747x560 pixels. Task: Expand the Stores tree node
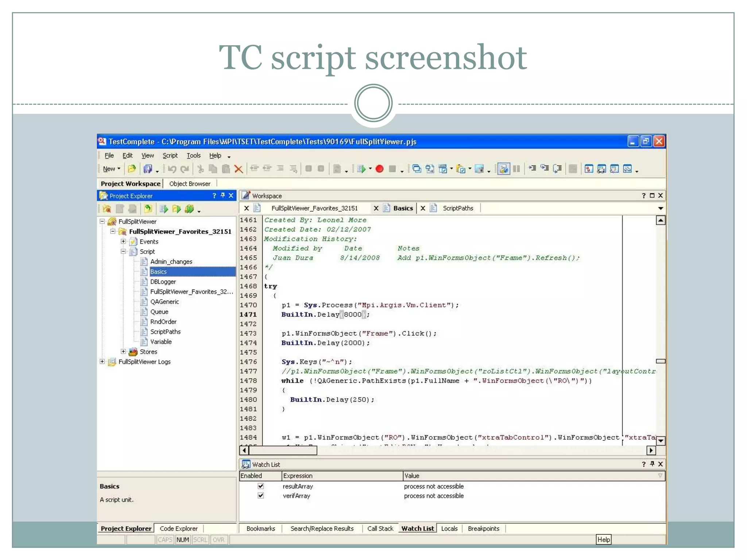coord(123,351)
